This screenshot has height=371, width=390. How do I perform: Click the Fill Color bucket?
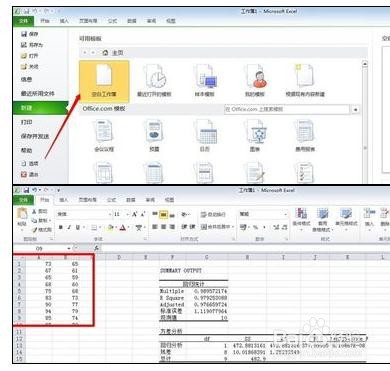110,227
